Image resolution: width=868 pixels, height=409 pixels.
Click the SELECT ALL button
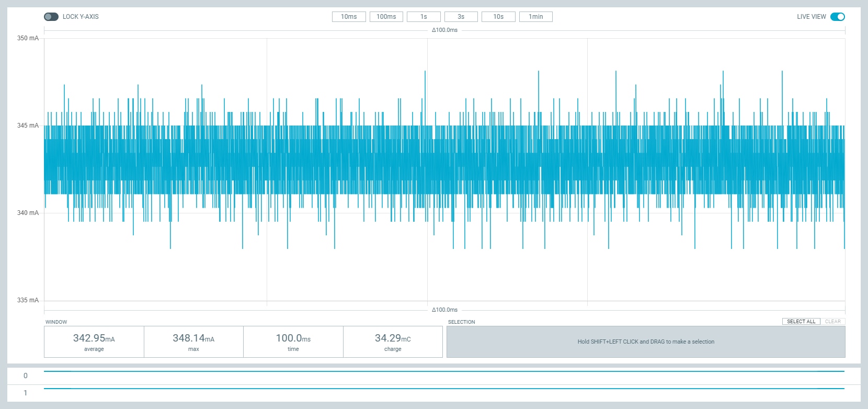(x=801, y=322)
